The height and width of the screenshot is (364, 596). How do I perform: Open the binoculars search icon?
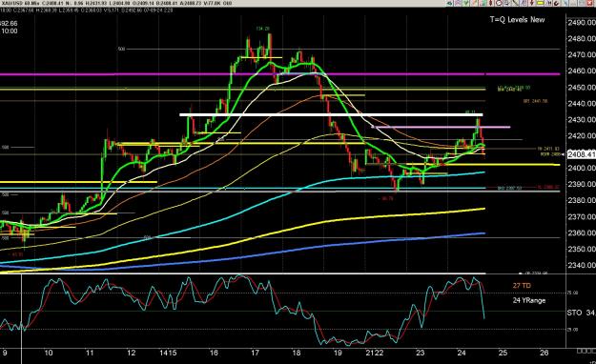pos(548,4)
